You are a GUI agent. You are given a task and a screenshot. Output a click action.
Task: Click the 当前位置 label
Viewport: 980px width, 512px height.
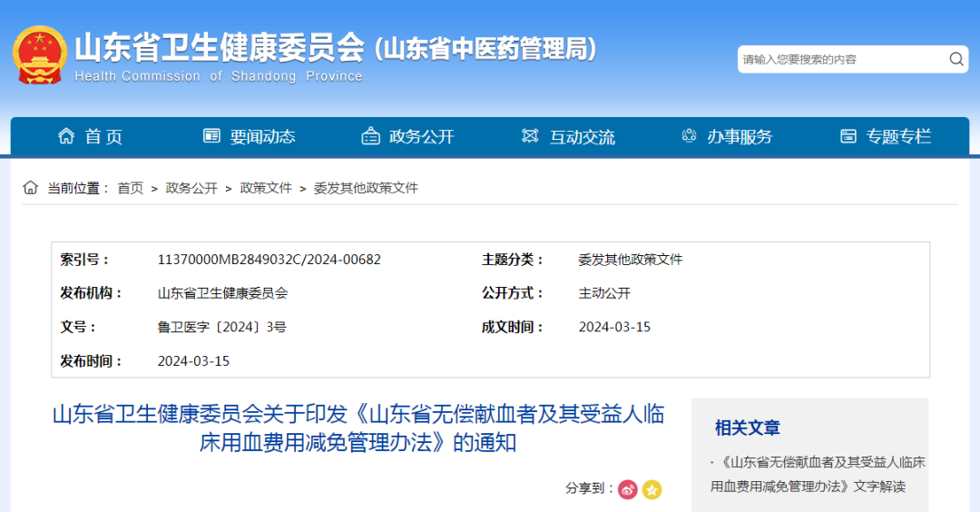(78, 188)
